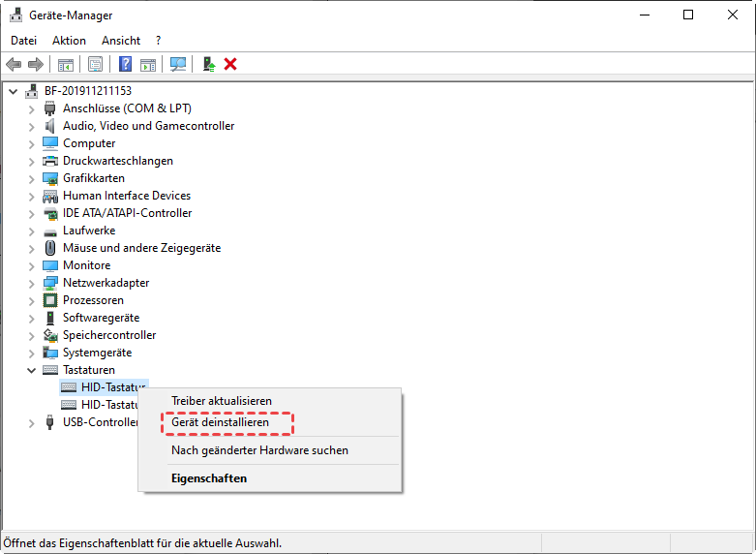This screenshot has width=756, height=554.
Task: Click the scan for hardware changes monitor icon
Action: tap(178, 64)
